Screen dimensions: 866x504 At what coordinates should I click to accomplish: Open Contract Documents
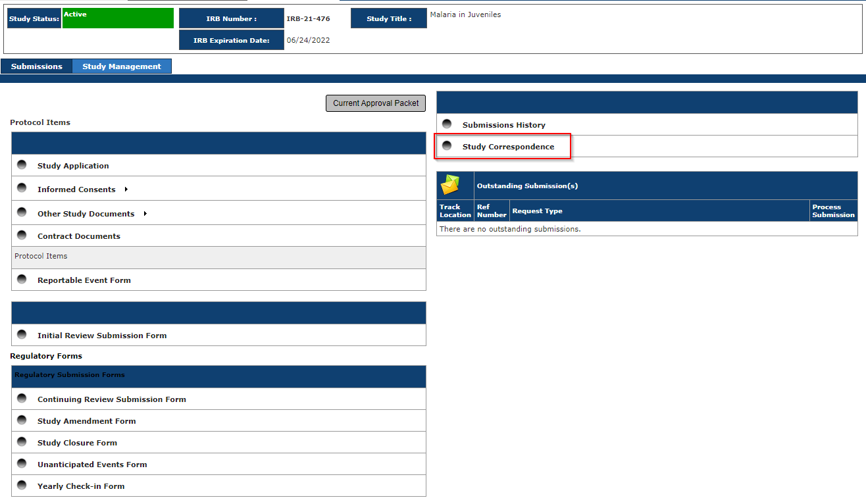(x=79, y=236)
